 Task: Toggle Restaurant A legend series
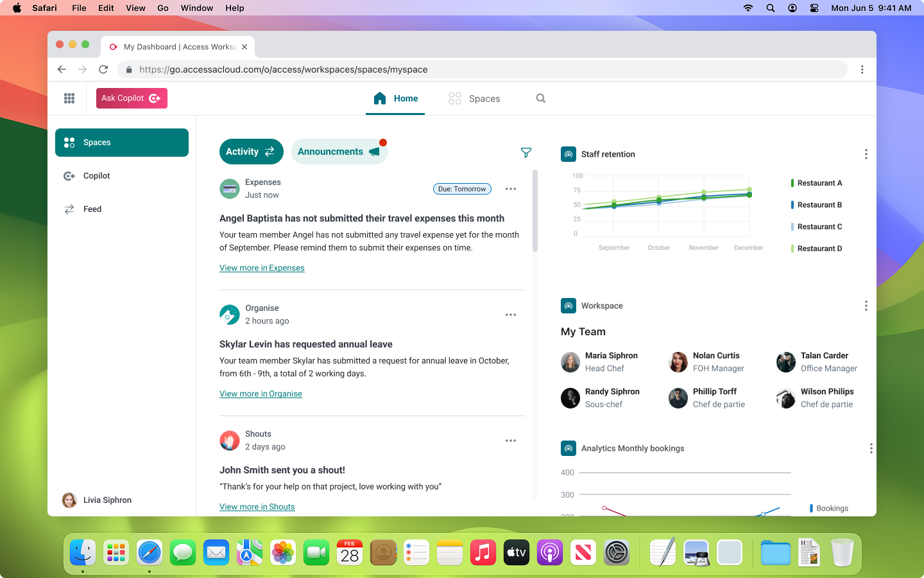[819, 183]
